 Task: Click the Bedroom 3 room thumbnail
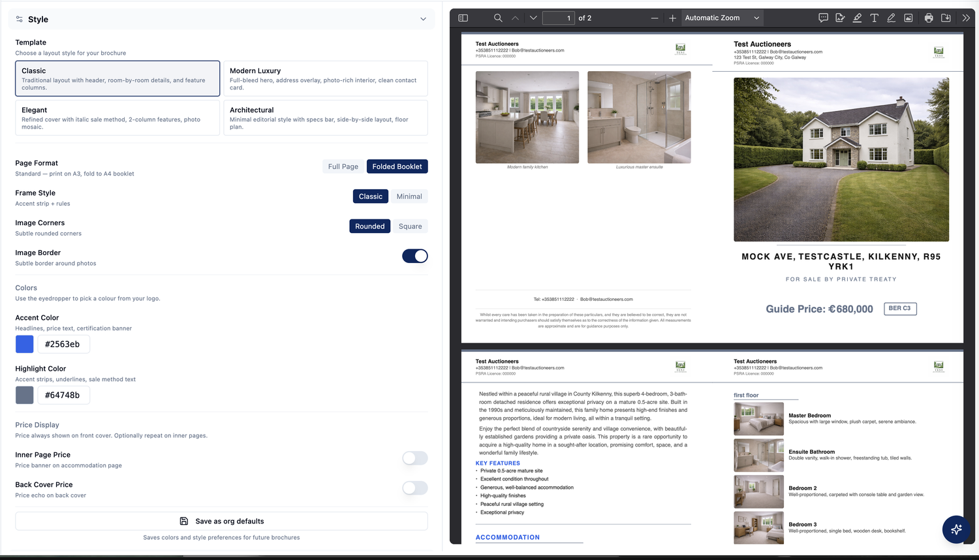pyautogui.click(x=758, y=527)
